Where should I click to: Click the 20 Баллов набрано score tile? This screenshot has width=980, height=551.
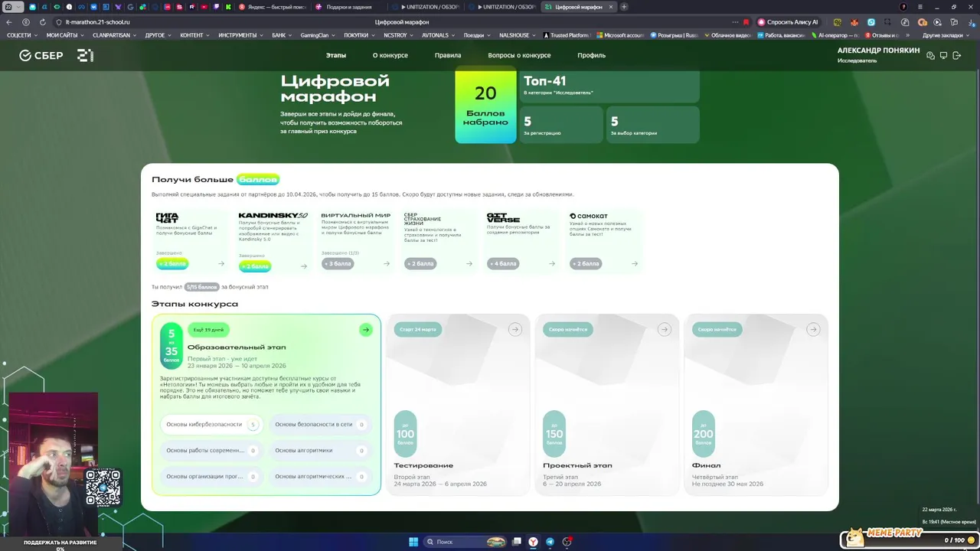pyautogui.click(x=485, y=106)
